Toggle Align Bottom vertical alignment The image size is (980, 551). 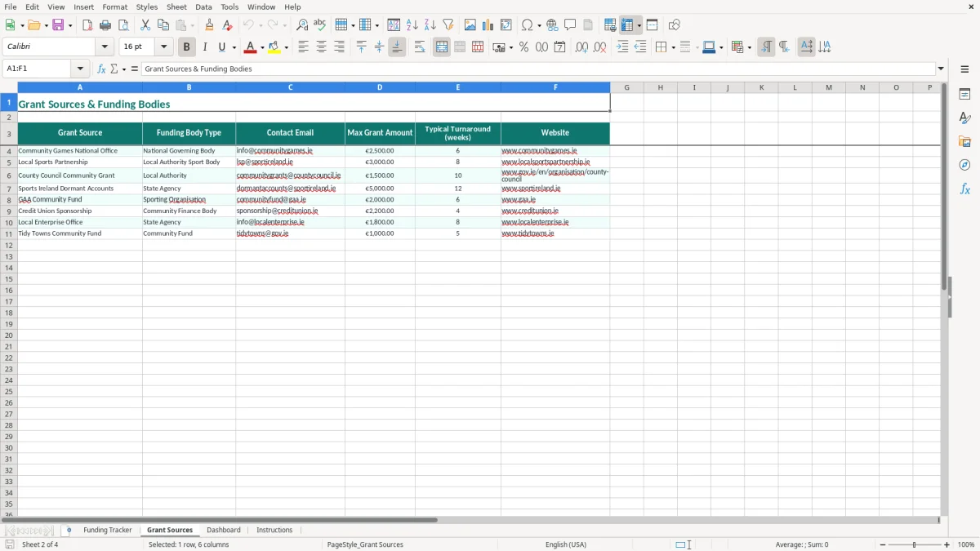point(397,47)
